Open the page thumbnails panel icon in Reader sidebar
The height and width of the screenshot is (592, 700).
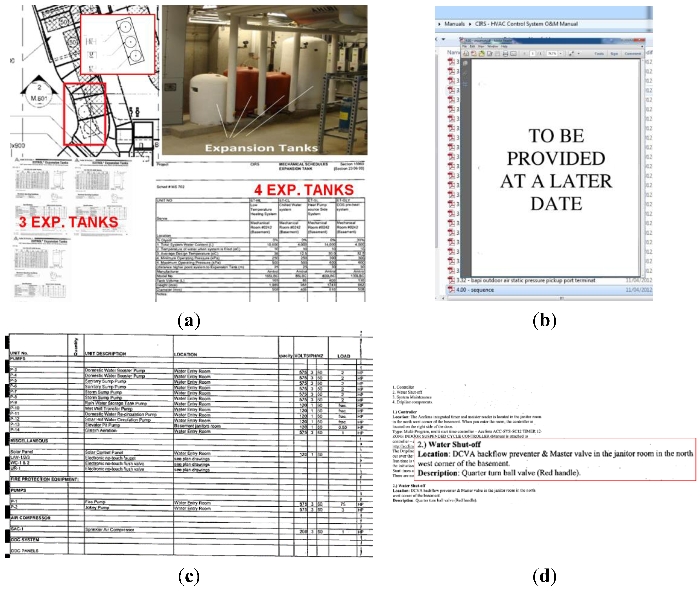pyautogui.click(x=465, y=63)
